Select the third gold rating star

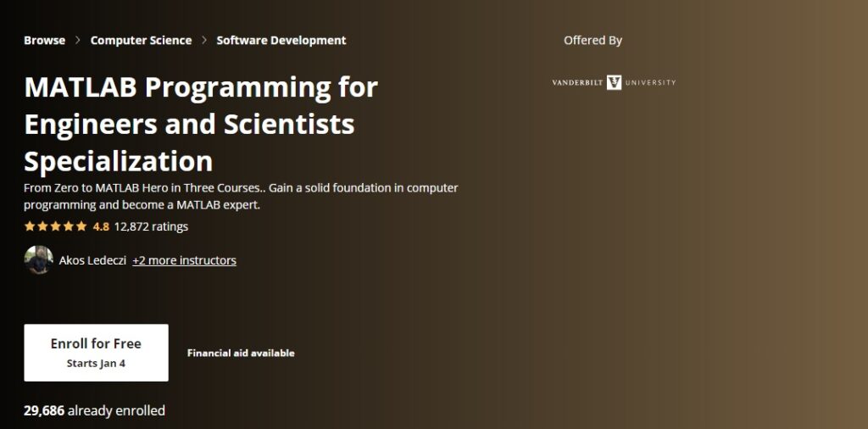point(55,226)
